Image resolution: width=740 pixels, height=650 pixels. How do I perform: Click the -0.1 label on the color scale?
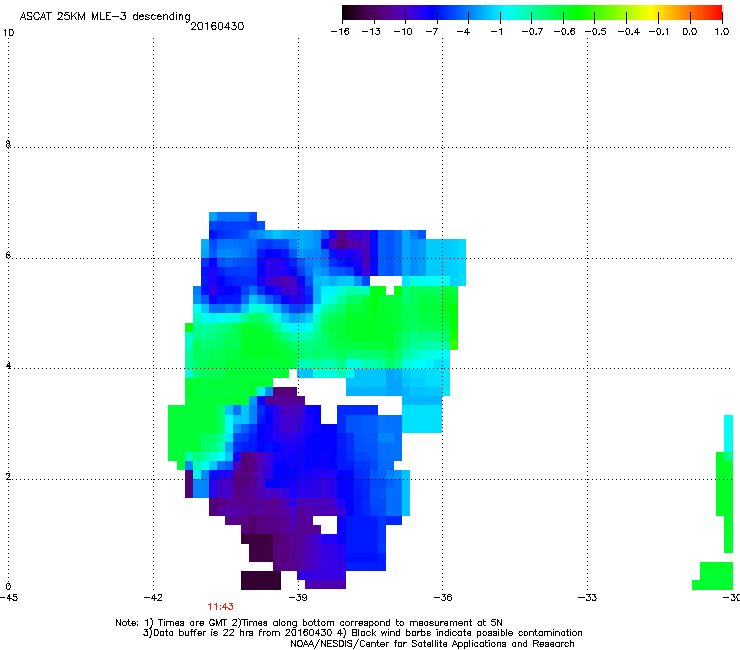[x=659, y=32]
